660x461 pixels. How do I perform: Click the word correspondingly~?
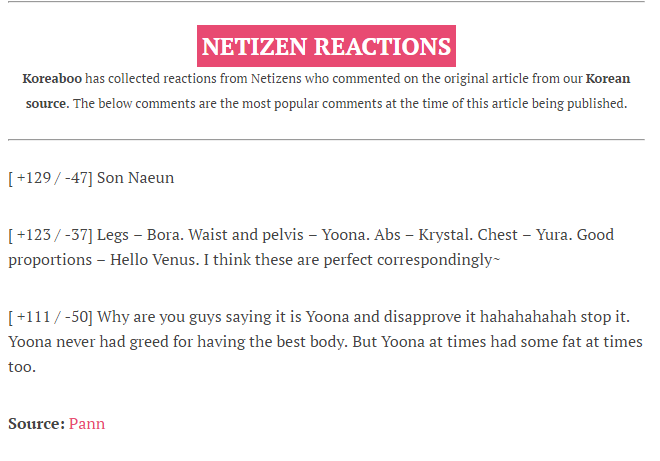click(438, 260)
